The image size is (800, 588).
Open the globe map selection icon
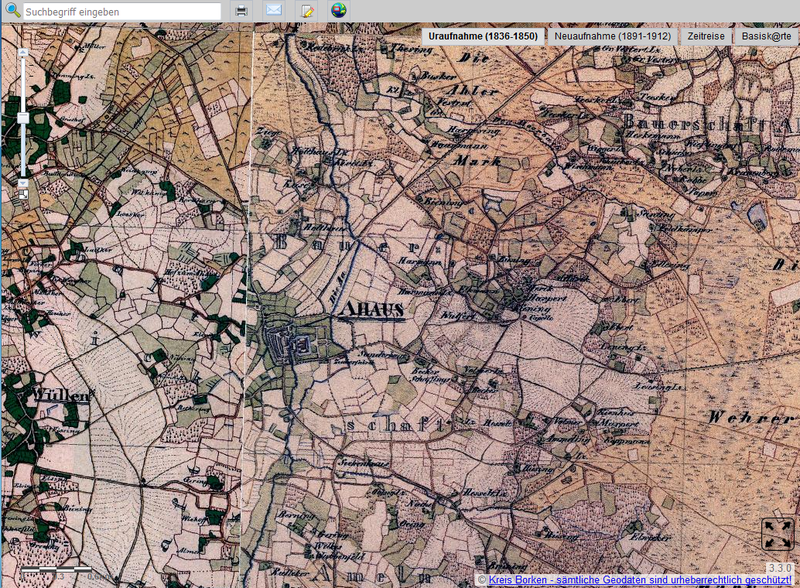pos(339,10)
